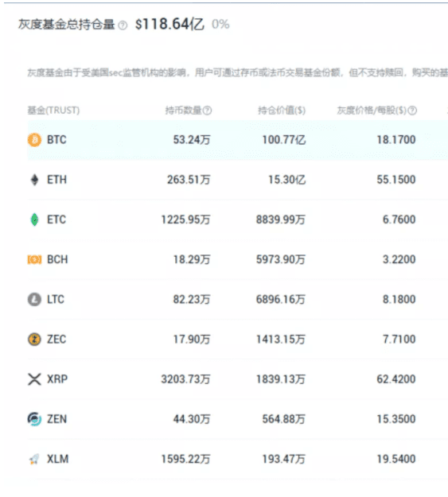Click the gray LTC Litecoin icon
Screen dimensions: 448x497
coord(34,300)
